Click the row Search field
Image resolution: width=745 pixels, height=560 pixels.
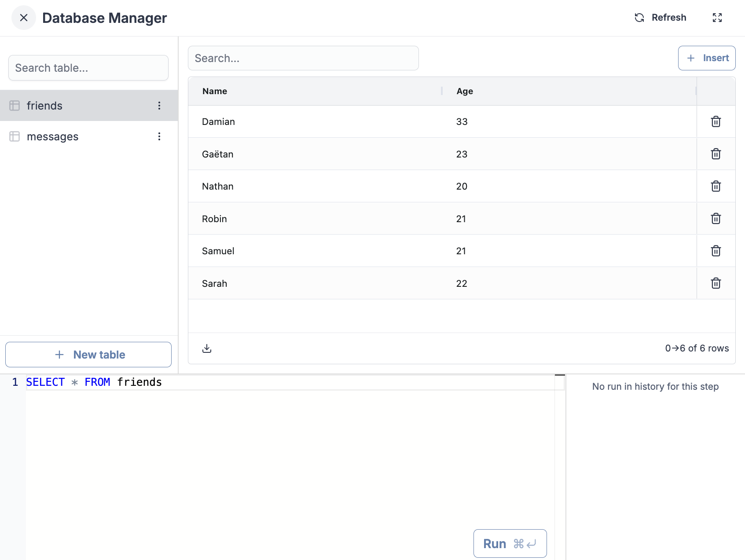point(303,58)
